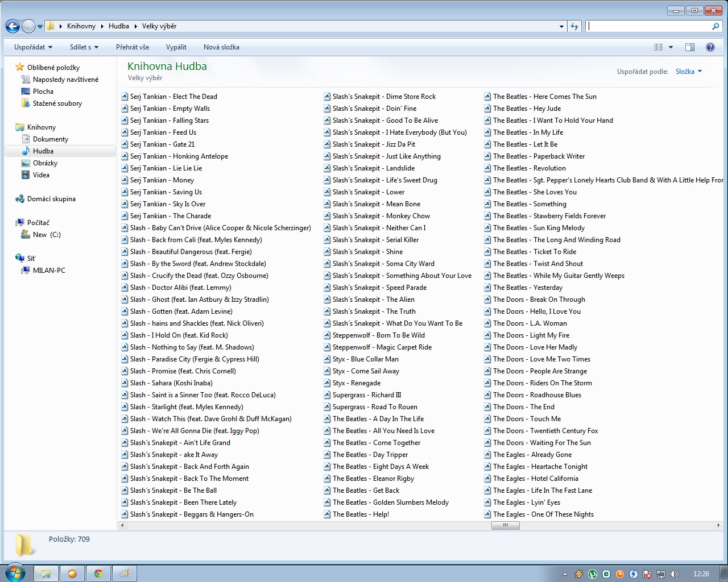Image resolution: width=728 pixels, height=582 pixels.
Task: Open the help question mark icon
Action: 710,47
